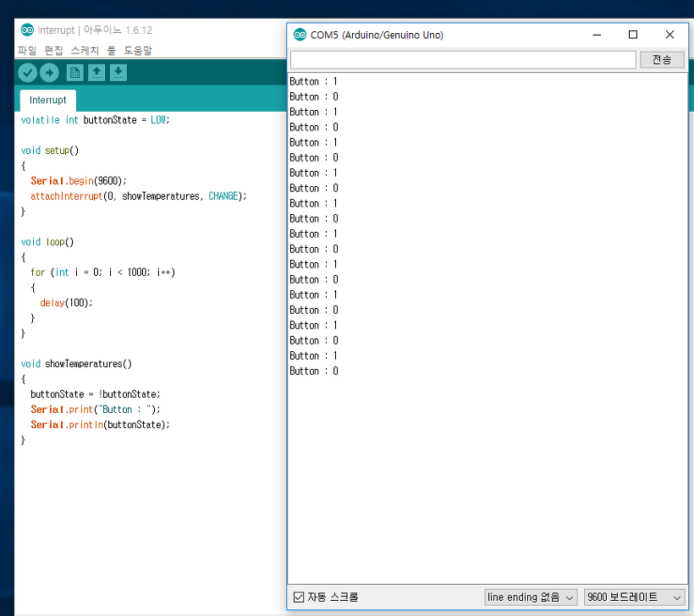Open the 스케치 menu
The width and height of the screenshot is (694, 616).
point(85,51)
